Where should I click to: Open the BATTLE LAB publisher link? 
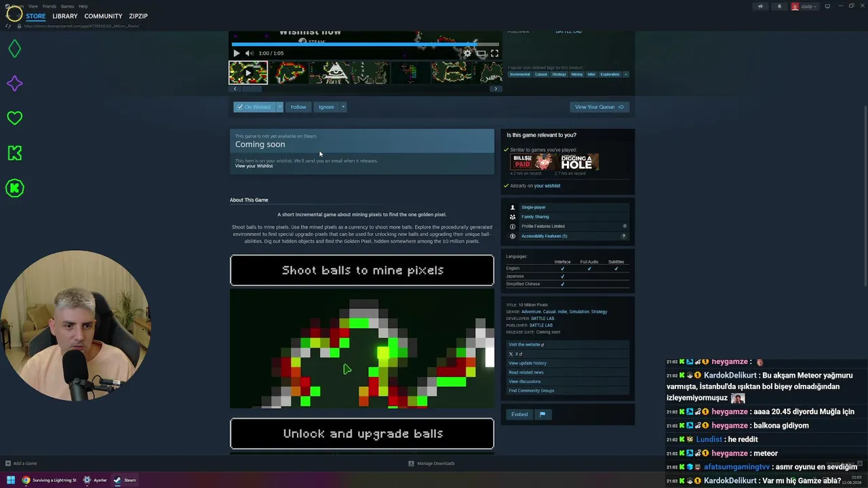[x=541, y=325]
